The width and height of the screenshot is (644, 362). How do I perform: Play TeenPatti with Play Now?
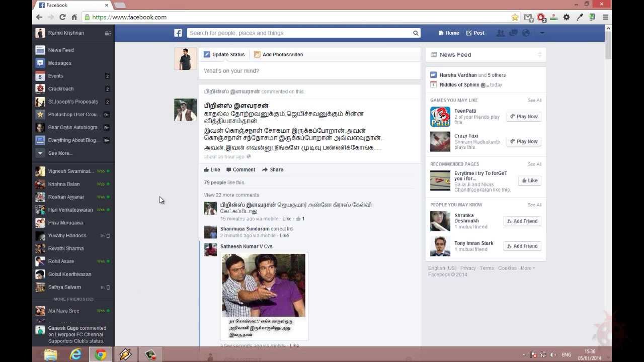pos(524,116)
